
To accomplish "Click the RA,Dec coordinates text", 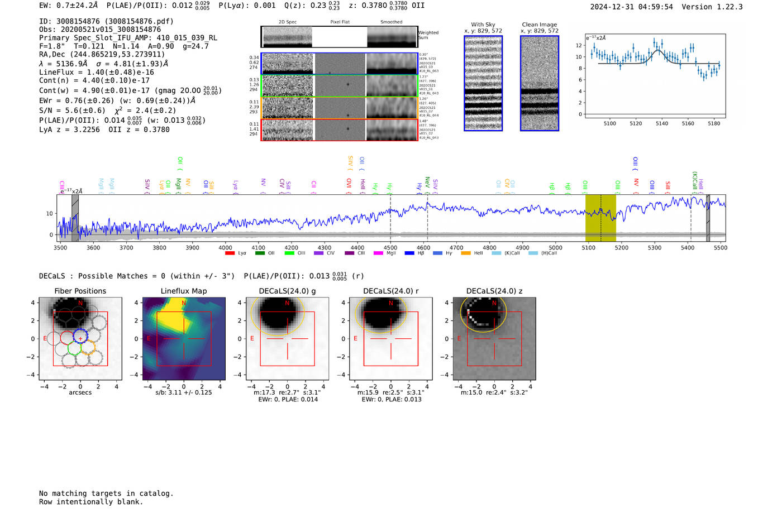I will pyautogui.click(x=102, y=54).
